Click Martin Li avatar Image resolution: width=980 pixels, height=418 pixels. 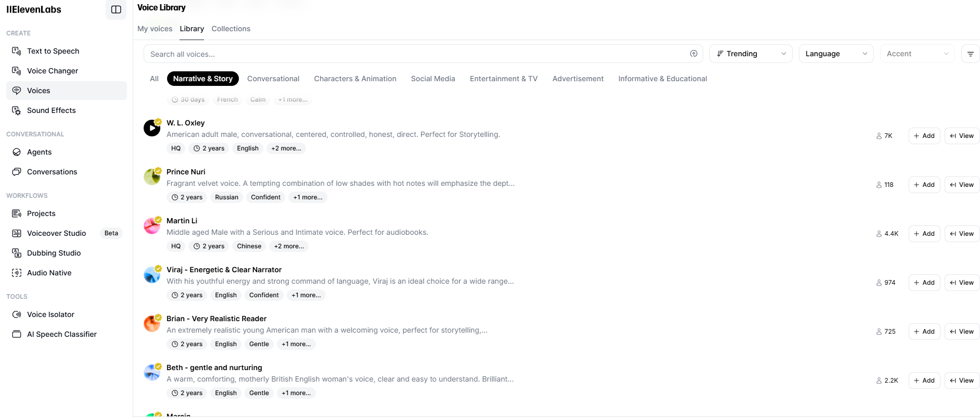click(x=152, y=225)
